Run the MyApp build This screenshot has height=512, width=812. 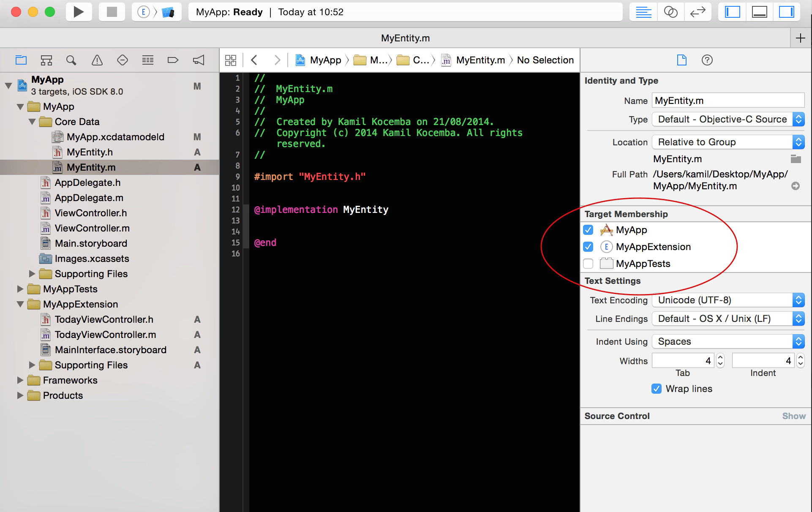tap(79, 12)
